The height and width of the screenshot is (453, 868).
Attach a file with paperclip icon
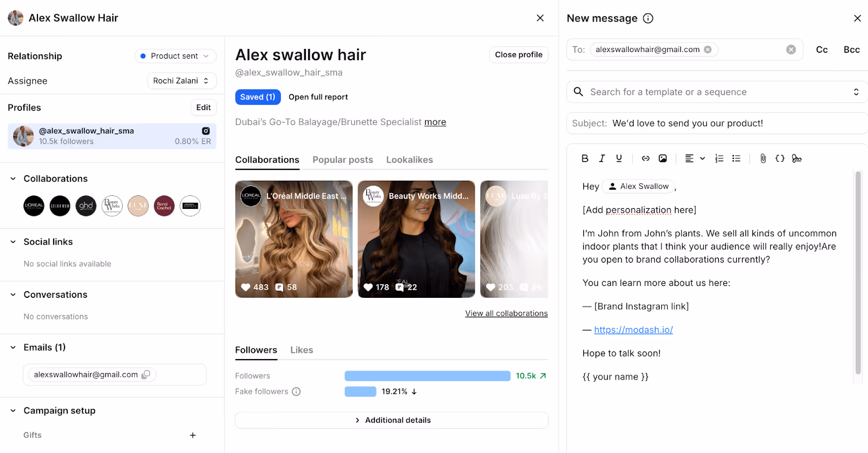pyautogui.click(x=763, y=158)
